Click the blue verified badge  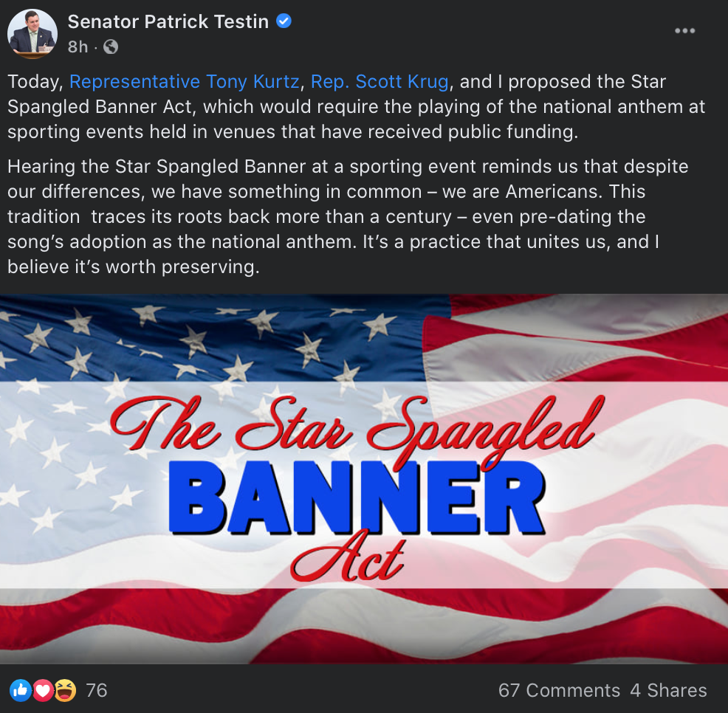coord(284,21)
